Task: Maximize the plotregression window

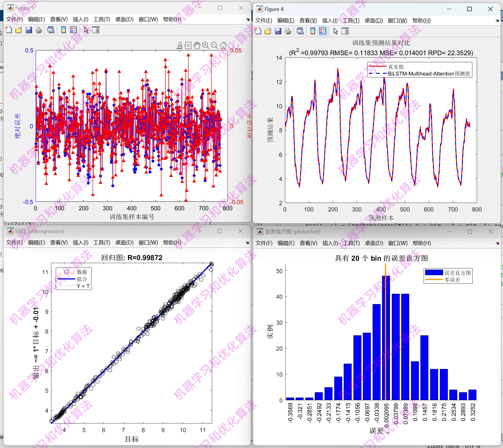Action: click(x=220, y=231)
